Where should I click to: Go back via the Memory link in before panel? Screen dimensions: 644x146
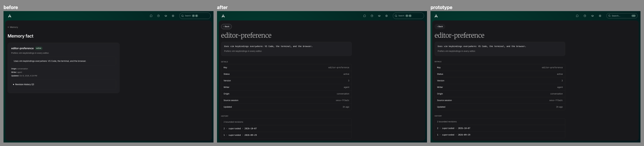pyautogui.click(x=13, y=27)
